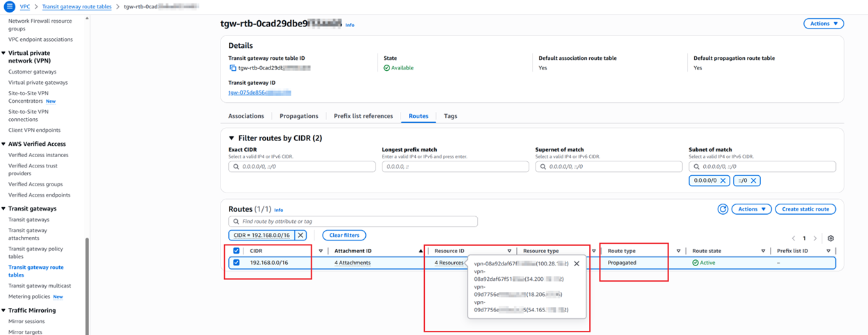Open Verified Access trust providers
The height and width of the screenshot is (335, 868).
coord(33,170)
